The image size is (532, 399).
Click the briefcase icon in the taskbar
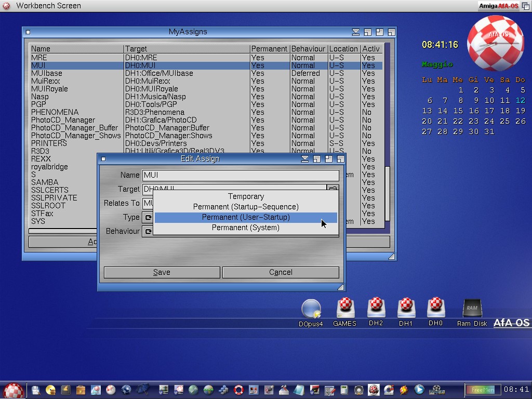(x=81, y=390)
